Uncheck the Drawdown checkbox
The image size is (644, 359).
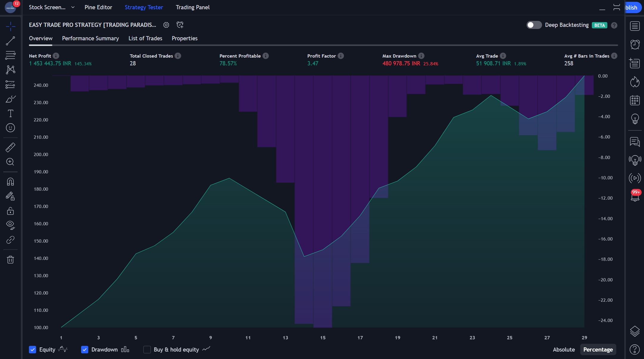(x=85, y=349)
